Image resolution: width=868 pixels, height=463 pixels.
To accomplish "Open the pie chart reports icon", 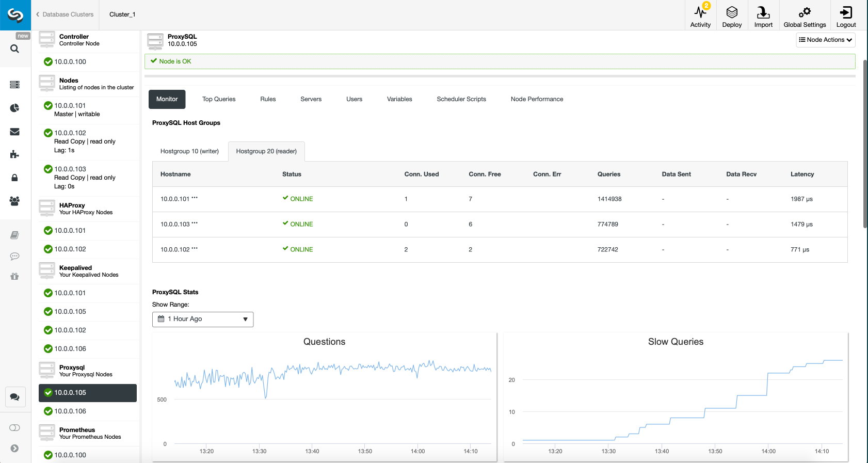I will click(14, 108).
